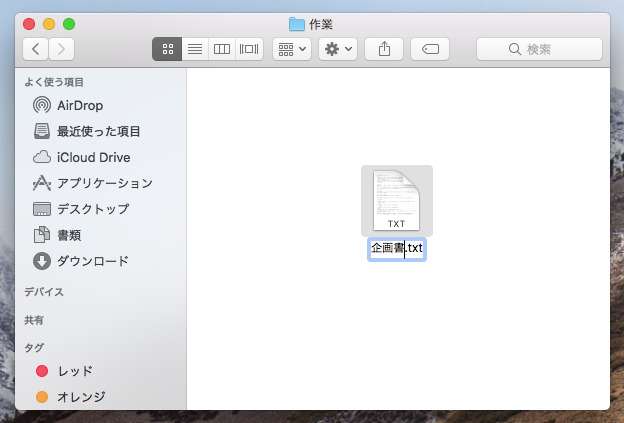Open ダウンロード in the sidebar
The image size is (624, 423).
tap(93, 261)
